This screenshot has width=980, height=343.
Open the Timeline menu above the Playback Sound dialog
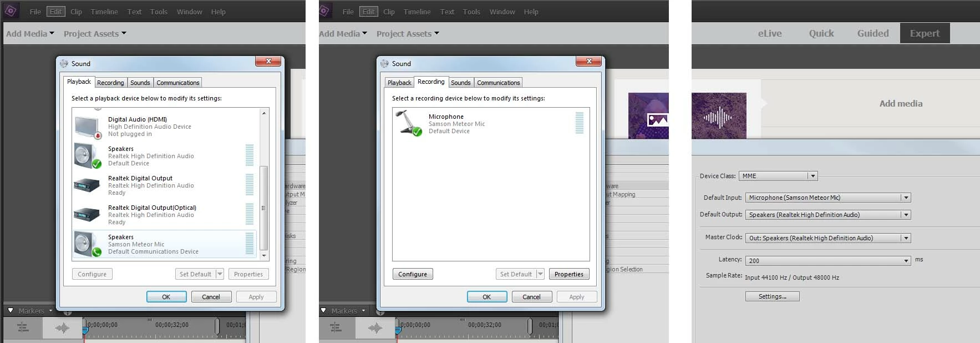click(104, 11)
